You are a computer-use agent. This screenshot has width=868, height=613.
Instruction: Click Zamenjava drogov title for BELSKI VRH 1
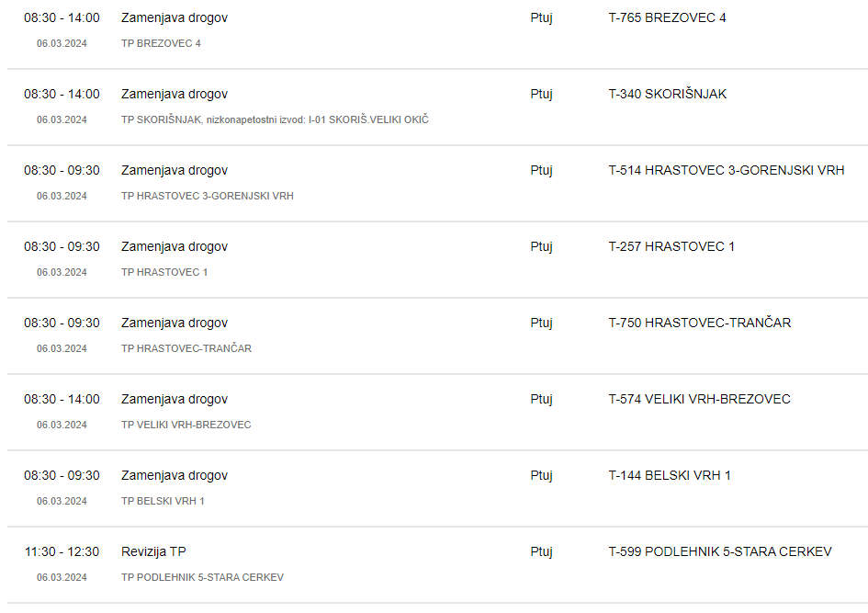click(175, 476)
